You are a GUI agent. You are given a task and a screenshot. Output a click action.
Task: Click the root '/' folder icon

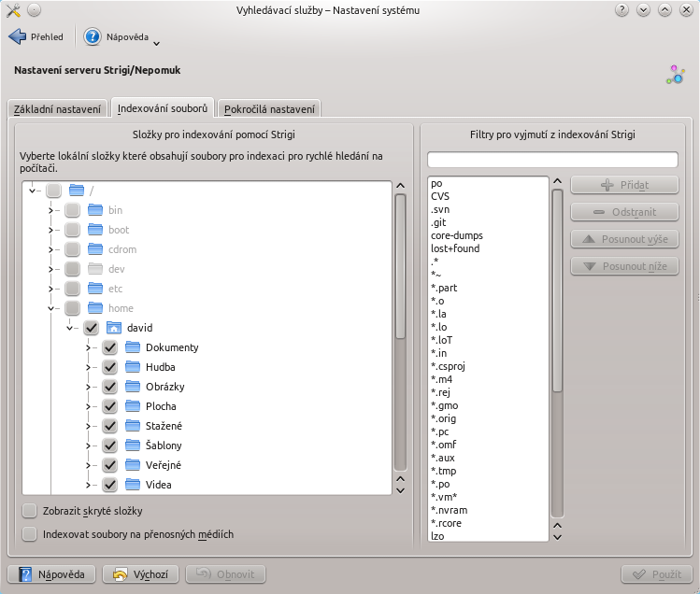pos(77,191)
